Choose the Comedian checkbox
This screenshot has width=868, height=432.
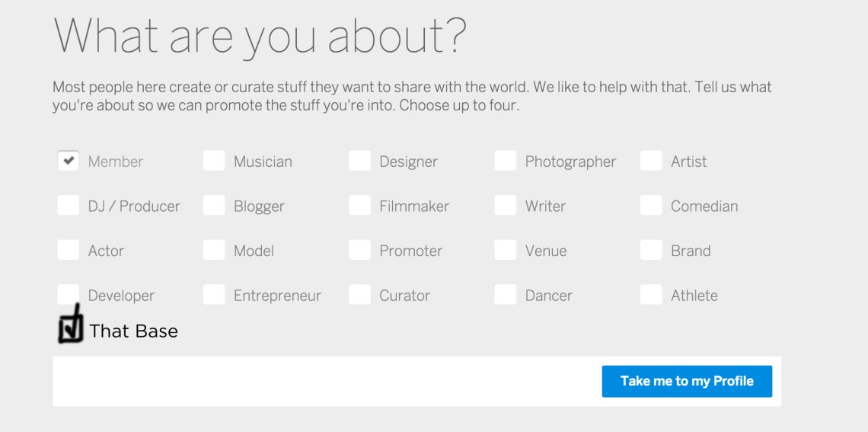[651, 206]
